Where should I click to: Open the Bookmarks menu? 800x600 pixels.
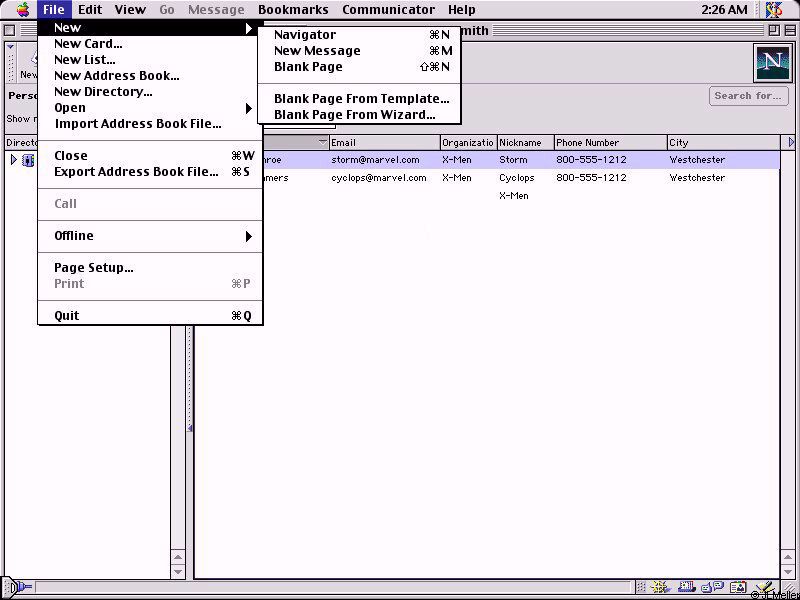pyautogui.click(x=292, y=10)
